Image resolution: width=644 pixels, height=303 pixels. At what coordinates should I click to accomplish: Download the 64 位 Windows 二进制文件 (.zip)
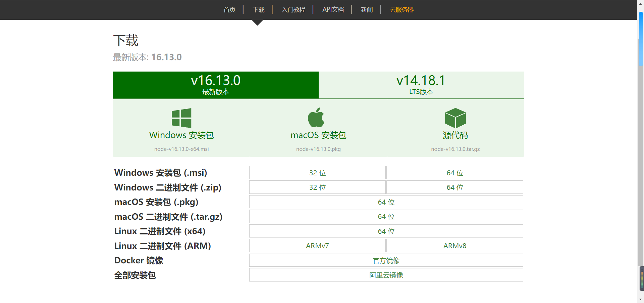[454, 187]
